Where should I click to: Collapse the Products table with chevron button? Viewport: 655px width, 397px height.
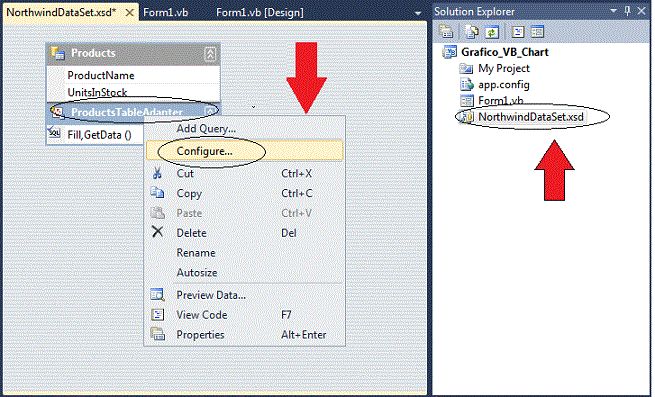(210, 54)
